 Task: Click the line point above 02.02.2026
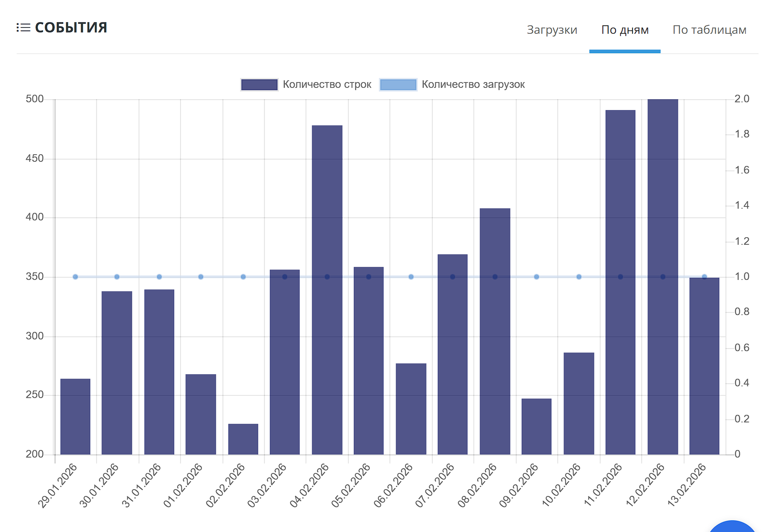[243, 277]
